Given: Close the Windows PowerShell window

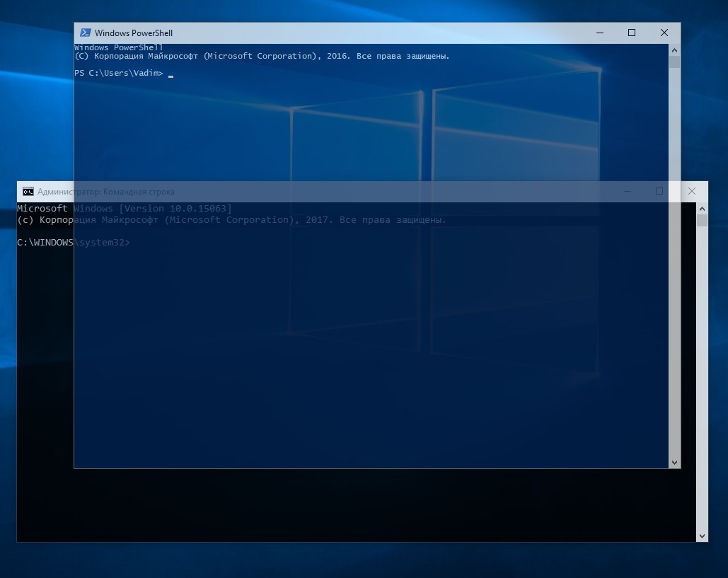Looking at the screenshot, I should pos(664,33).
